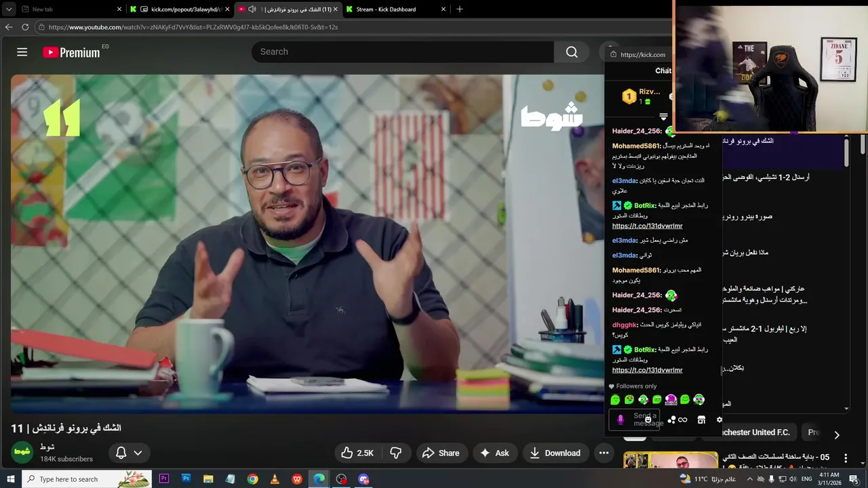The image size is (868, 488).
Task: Reload the page with refresh button
Action: point(25,27)
